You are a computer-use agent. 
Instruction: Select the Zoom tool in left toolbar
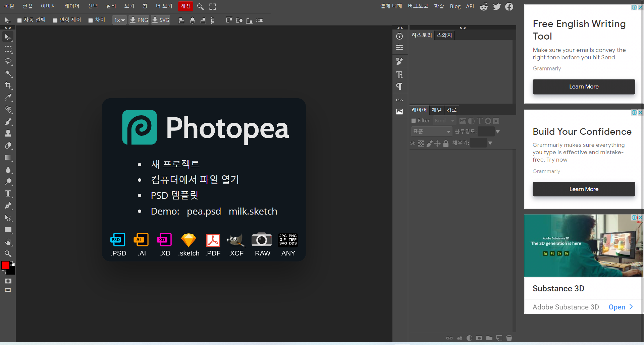pyautogui.click(x=8, y=254)
